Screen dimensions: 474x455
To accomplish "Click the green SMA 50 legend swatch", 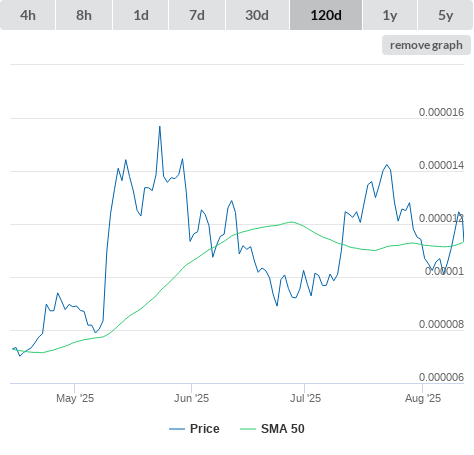I will pos(248,429).
